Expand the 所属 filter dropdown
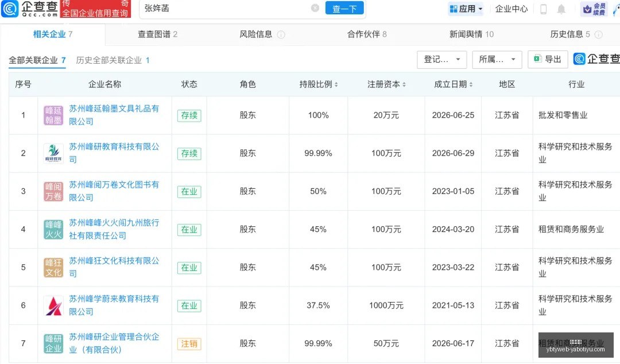The height and width of the screenshot is (364, 620). [x=497, y=59]
